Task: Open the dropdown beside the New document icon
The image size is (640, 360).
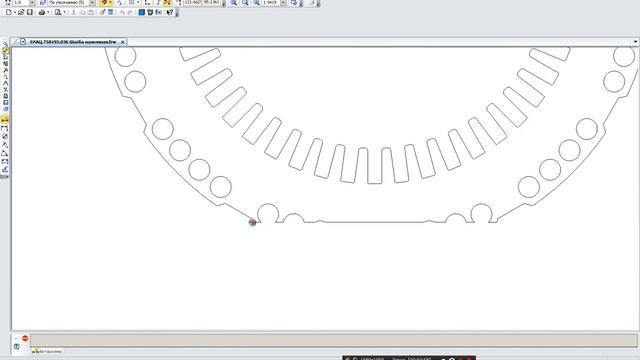Action: 15,13
